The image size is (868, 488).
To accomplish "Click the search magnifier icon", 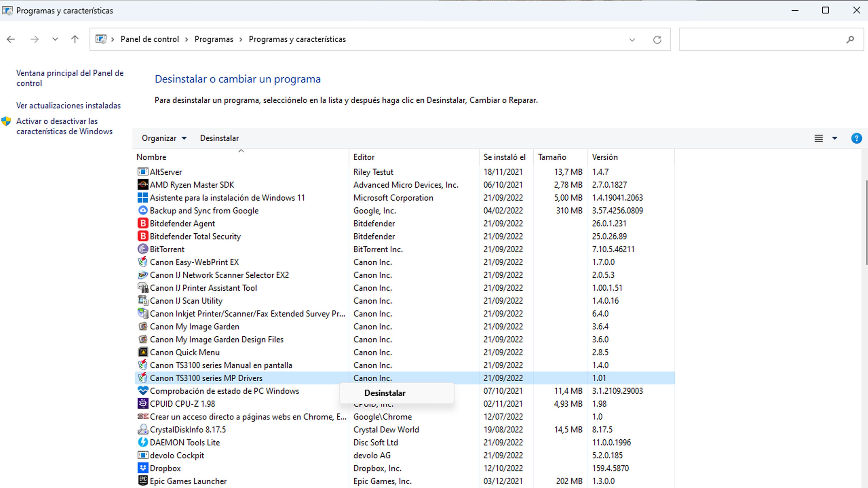I will (x=850, y=39).
